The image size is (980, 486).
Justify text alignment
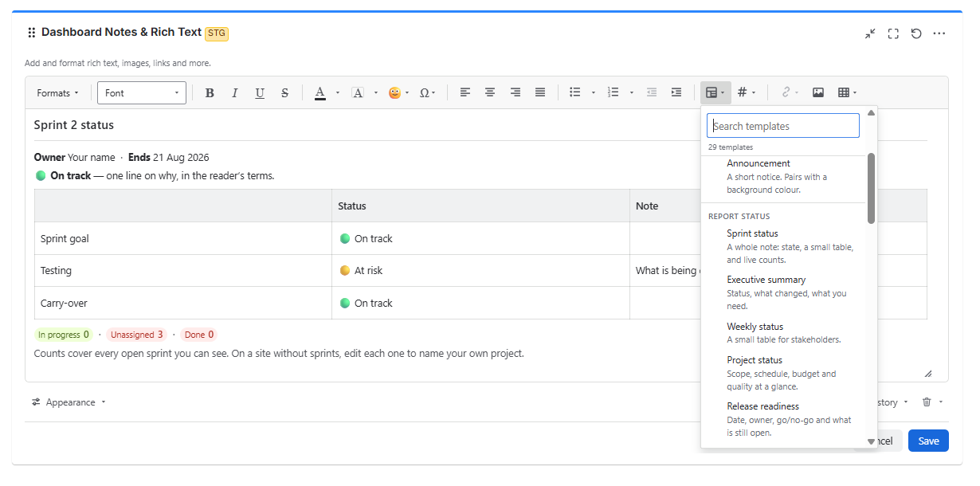click(x=540, y=93)
